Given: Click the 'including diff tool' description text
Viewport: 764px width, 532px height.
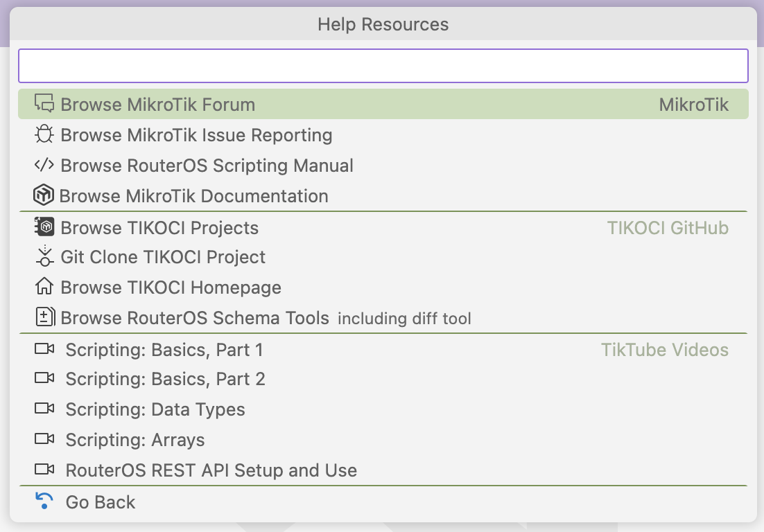Looking at the screenshot, I should pyautogui.click(x=404, y=319).
